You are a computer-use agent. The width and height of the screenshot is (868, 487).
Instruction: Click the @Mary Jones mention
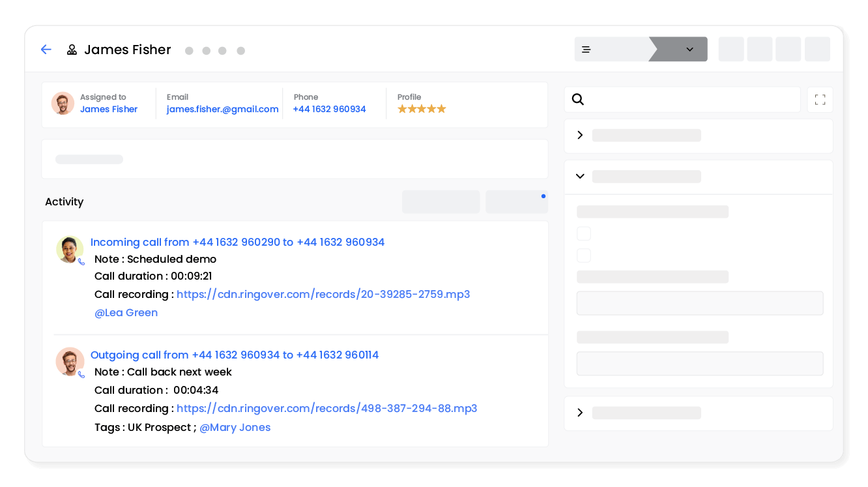(235, 428)
